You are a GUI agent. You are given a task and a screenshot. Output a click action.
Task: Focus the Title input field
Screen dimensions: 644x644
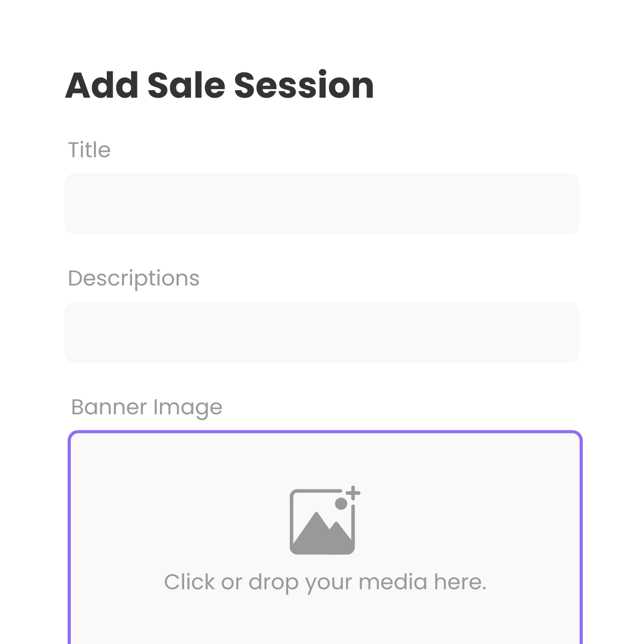(322, 203)
